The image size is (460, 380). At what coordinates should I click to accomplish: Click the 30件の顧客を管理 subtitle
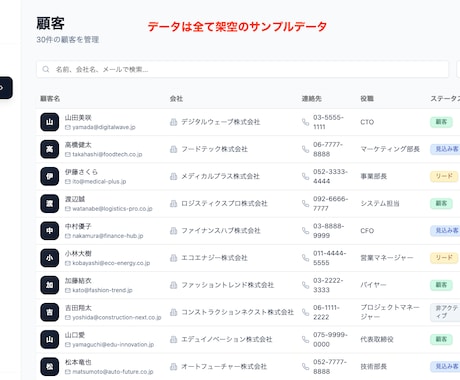coord(68,40)
